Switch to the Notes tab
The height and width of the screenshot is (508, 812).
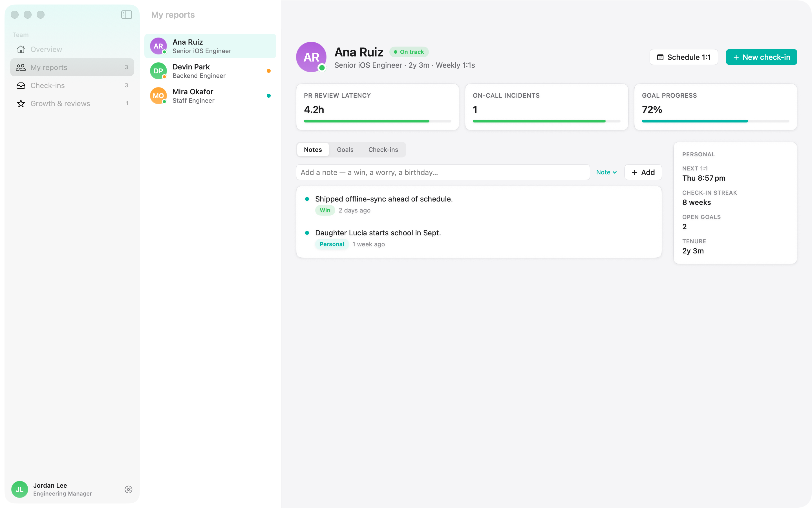pyautogui.click(x=313, y=150)
